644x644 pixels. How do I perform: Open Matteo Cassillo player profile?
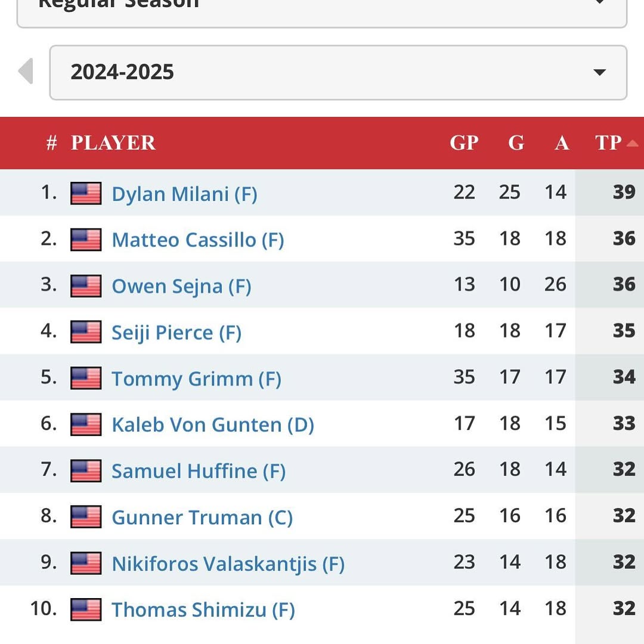[x=197, y=240]
